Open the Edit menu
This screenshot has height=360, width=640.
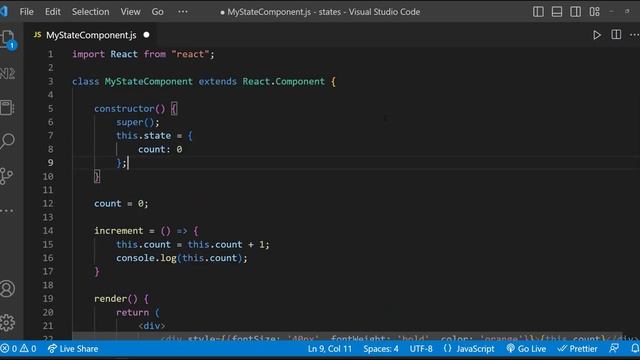pos(53,12)
